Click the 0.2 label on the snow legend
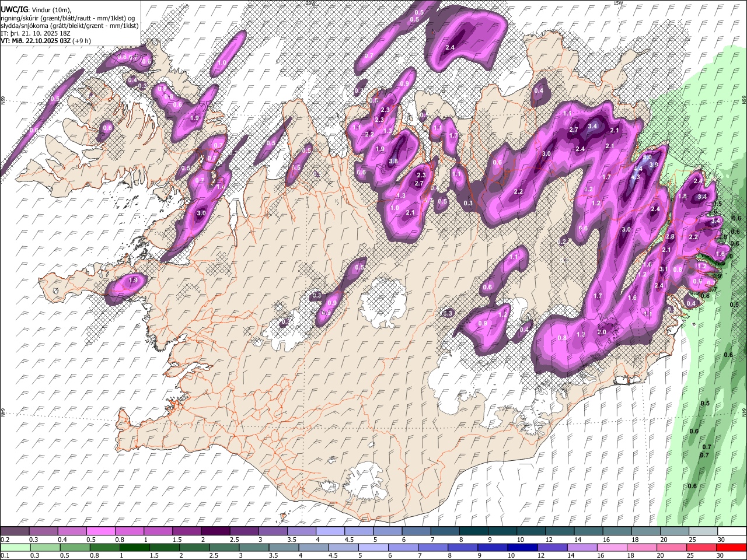Viewport: 747px width, 560px height. (x=5, y=540)
